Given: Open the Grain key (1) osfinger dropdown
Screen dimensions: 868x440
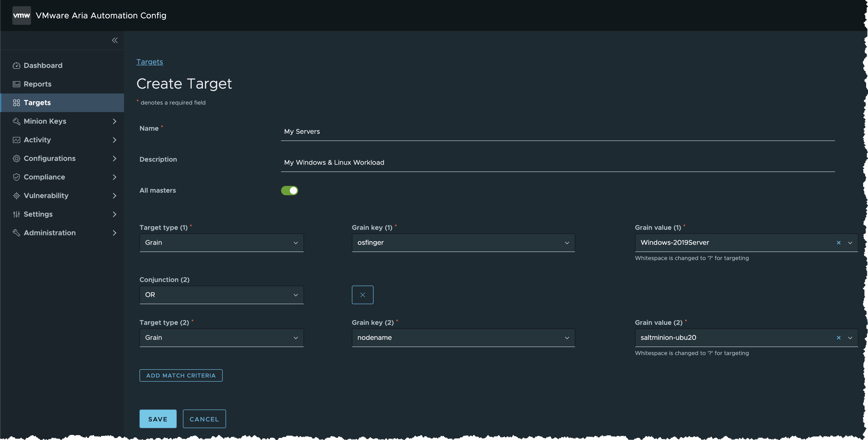Looking at the screenshot, I should click(463, 242).
